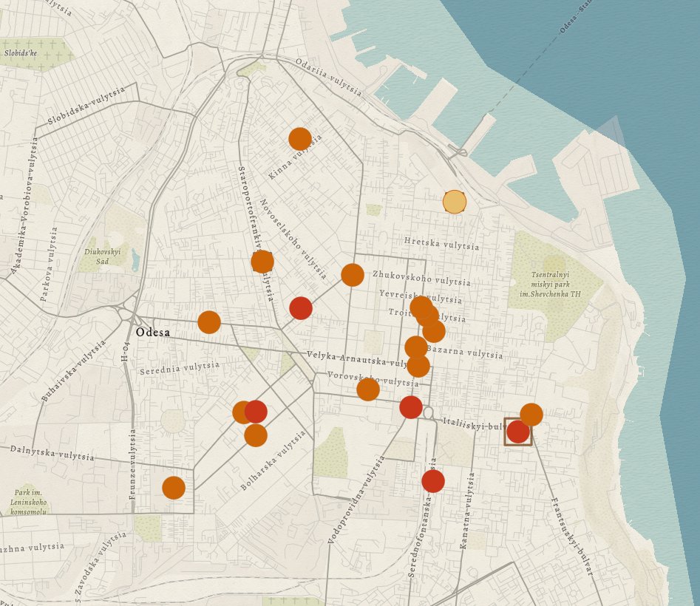
Task: Click the orange marker on Kinna vulytsia
Action: 300,139
